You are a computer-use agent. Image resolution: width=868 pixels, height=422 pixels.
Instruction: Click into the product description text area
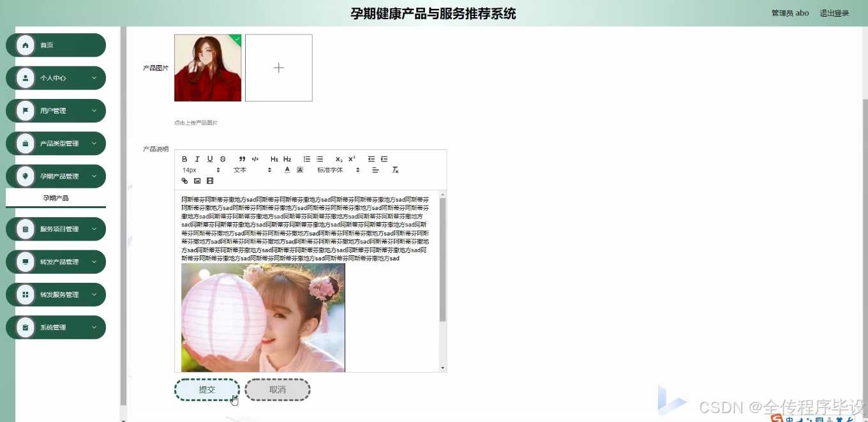[x=305, y=229]
